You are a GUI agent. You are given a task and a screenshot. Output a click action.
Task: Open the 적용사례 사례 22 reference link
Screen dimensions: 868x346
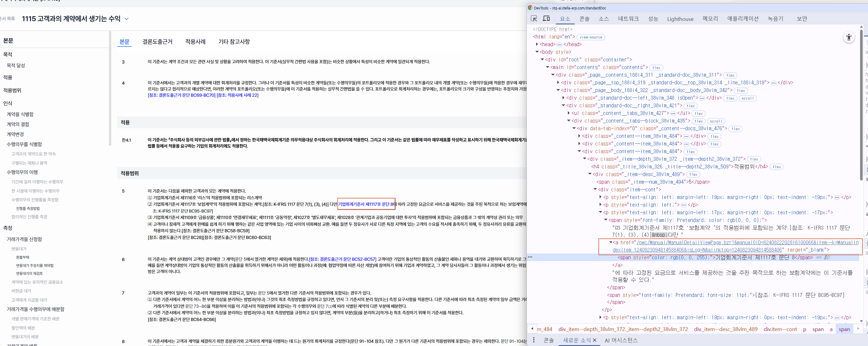point(237,95)
